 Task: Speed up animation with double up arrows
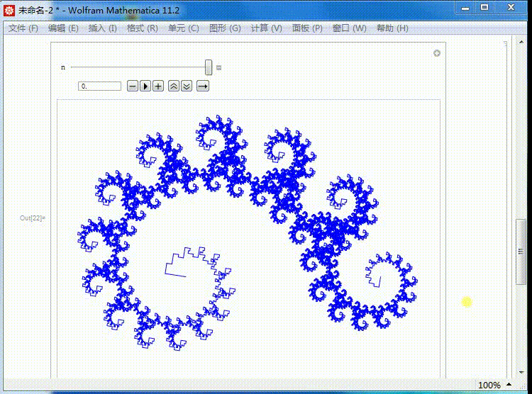tap(174, 86)
